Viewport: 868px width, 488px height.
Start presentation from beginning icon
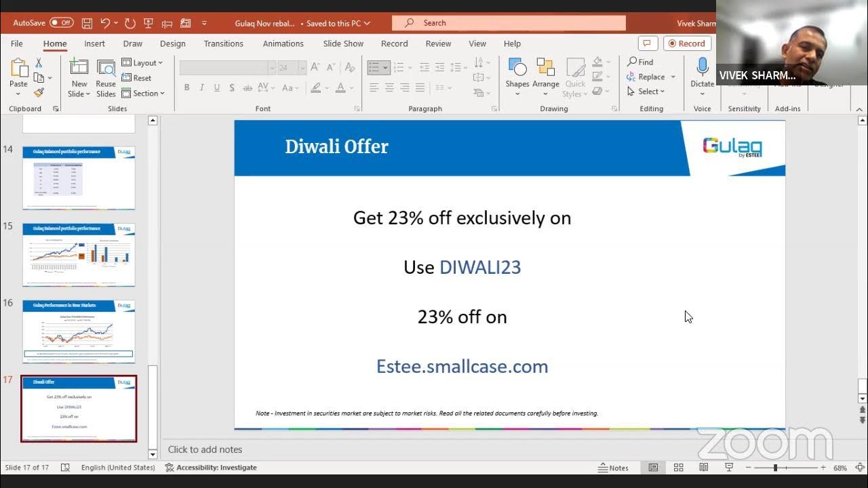coord(149,23)
